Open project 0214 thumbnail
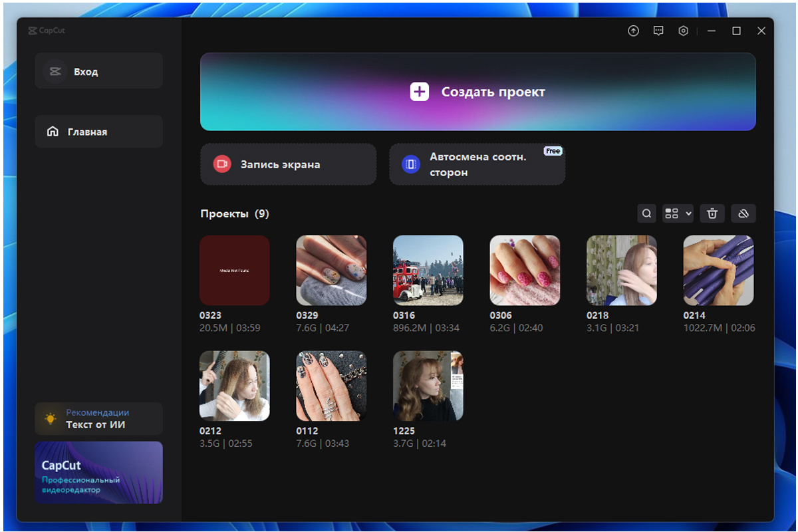Viewport: 798px width, 532px height. [x=719, y=270]
